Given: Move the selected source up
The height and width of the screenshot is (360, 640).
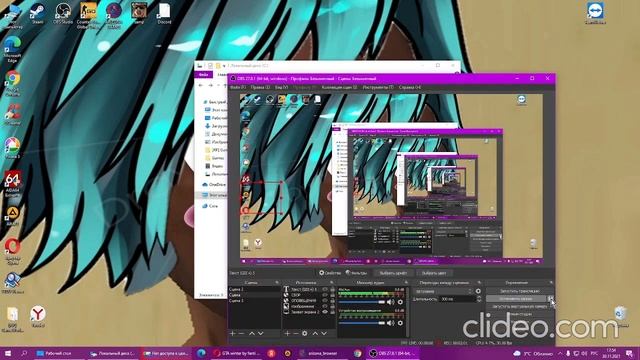Looking at the screenshot, I should click(315, 333).
